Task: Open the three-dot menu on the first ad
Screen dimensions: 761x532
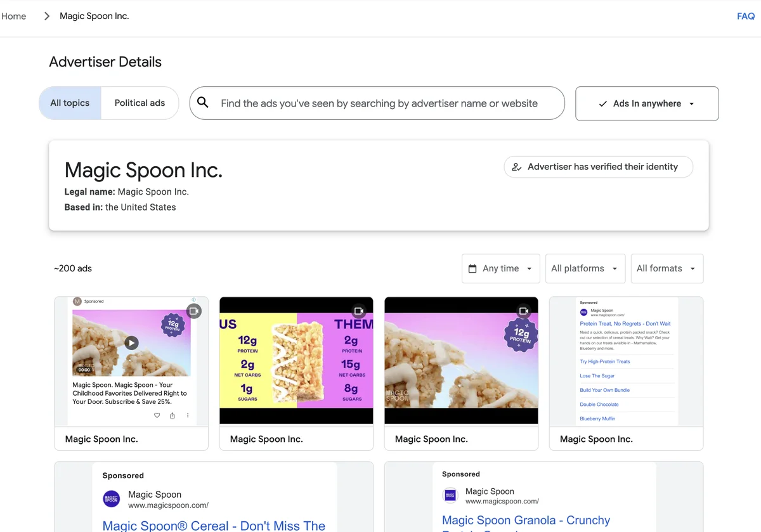Action: [x=187, y=415]
